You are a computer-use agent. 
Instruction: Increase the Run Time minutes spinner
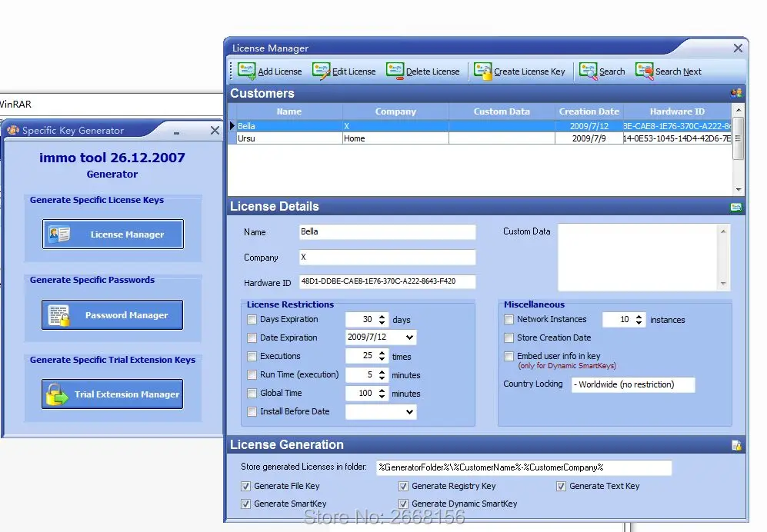click(x=382, y=372)
